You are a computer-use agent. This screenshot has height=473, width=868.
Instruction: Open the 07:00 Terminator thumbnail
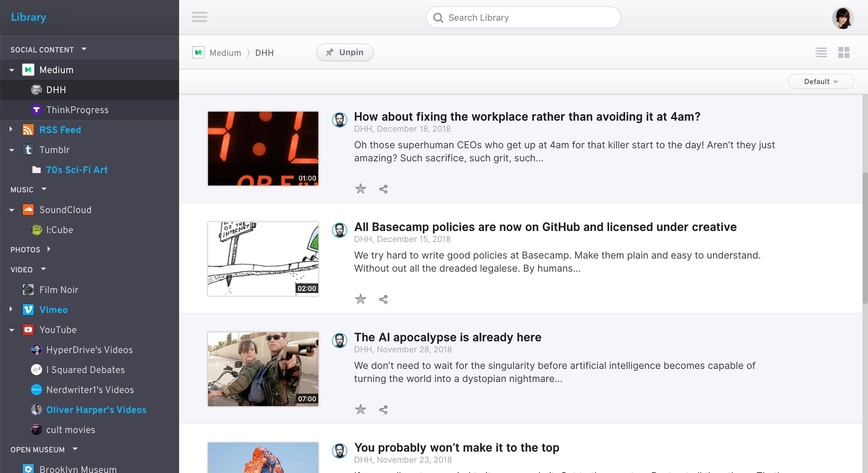pos(263,369)
